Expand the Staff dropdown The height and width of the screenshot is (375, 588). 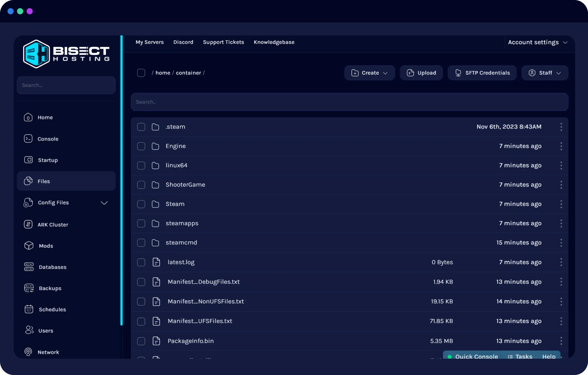point(545,73)
